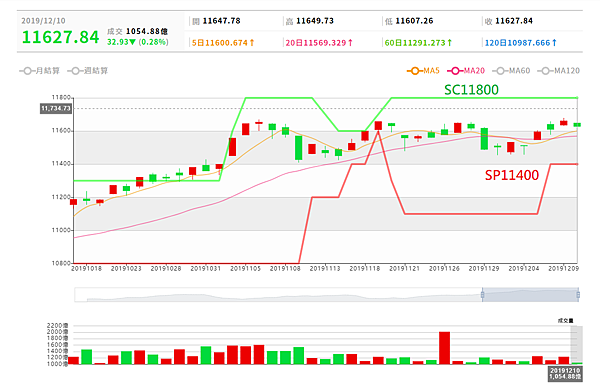Toggle the MA20 moving average line

pyautogui.click(x=466, y=71)
